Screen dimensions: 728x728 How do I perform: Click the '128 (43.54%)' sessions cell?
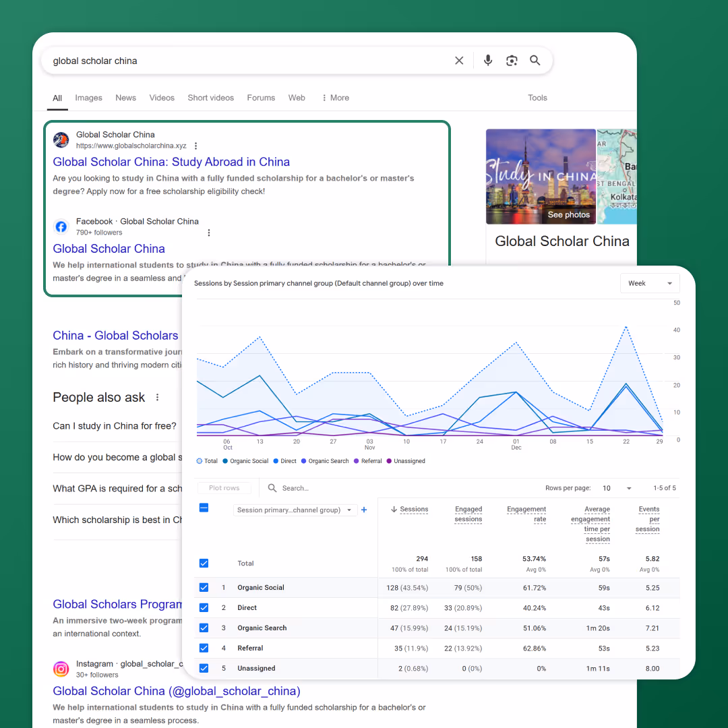tap(407, 588)
